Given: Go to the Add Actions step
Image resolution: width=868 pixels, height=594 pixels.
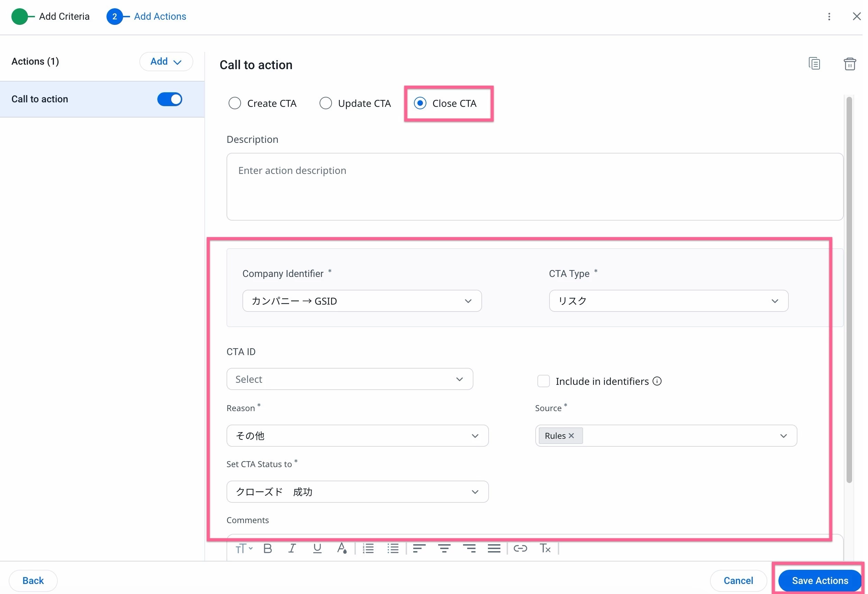Looking at the screenshot, I should [146, 17].
